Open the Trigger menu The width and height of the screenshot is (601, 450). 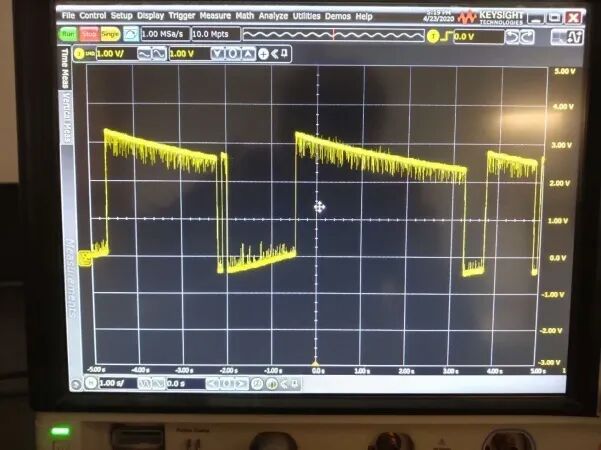click(x=182, y=16)
